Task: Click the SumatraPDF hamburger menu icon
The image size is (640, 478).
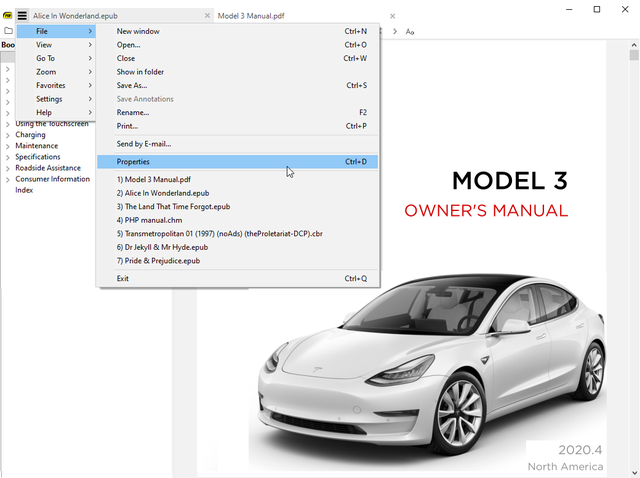Action: pos(22,16)
